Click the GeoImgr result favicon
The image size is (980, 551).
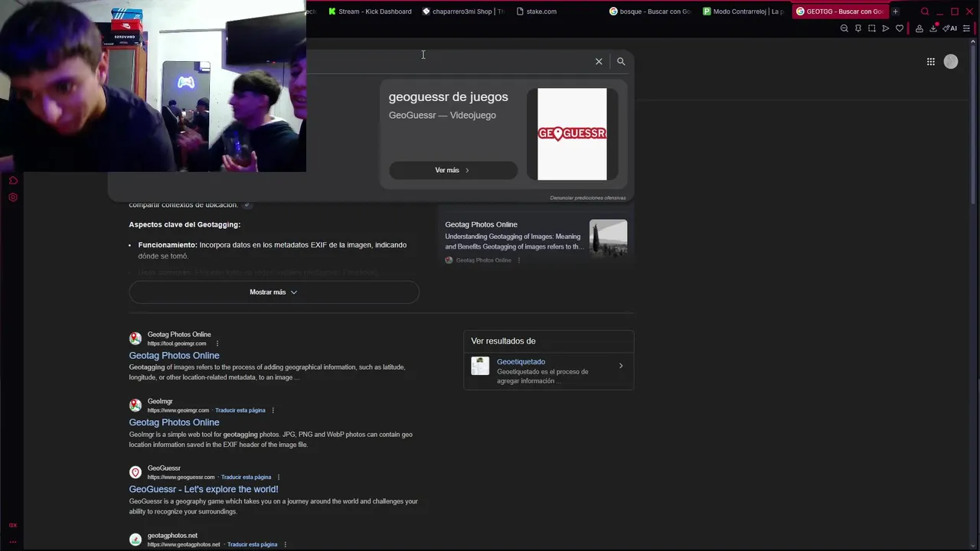(x=136, y=406)
